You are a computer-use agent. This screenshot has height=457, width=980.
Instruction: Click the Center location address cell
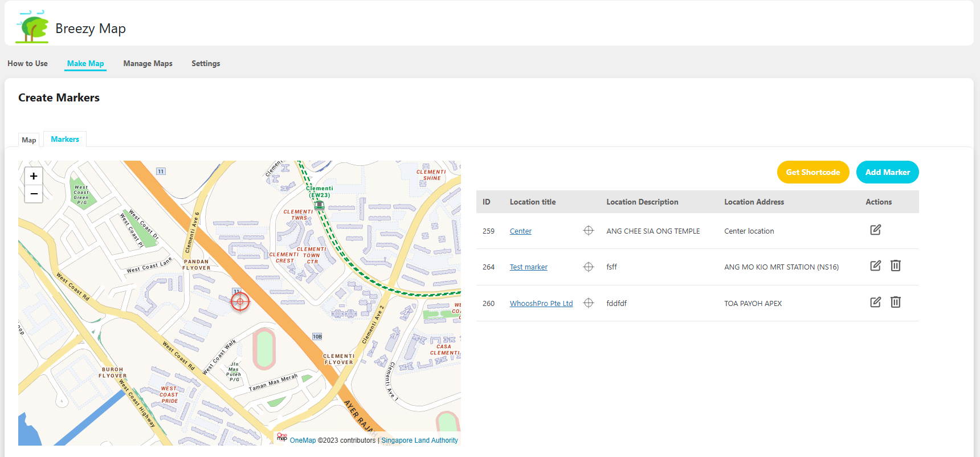[x=749, y=231]
